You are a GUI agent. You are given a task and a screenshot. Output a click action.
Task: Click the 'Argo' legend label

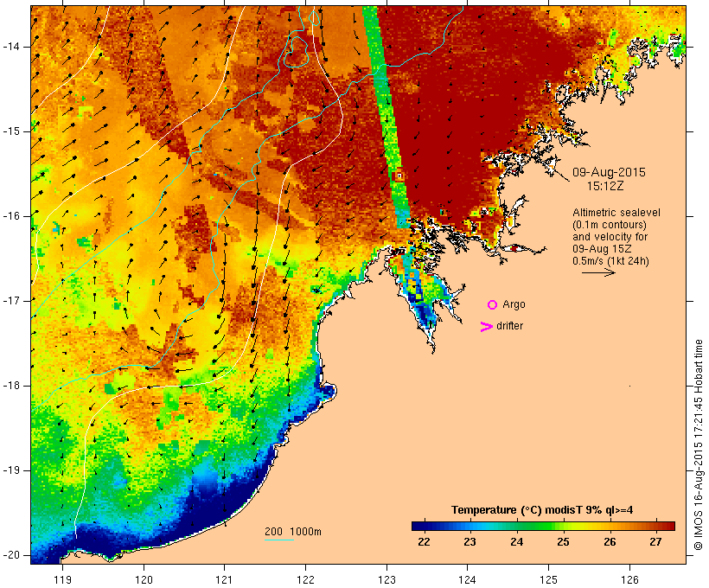(514, 304)
